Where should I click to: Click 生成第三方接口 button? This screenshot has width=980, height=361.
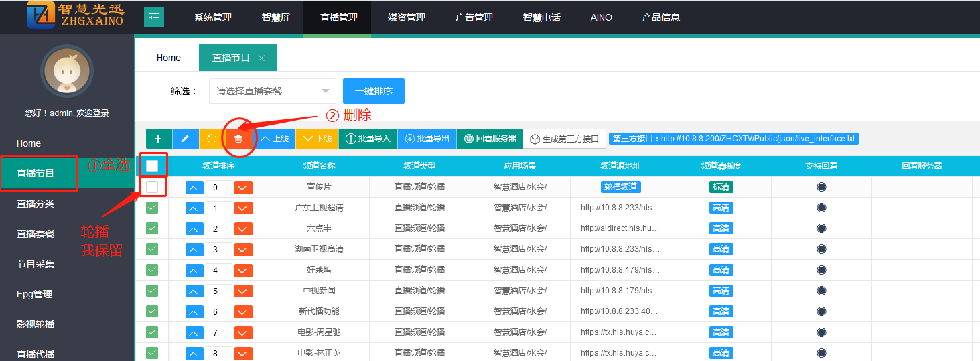tap(564, 139)
